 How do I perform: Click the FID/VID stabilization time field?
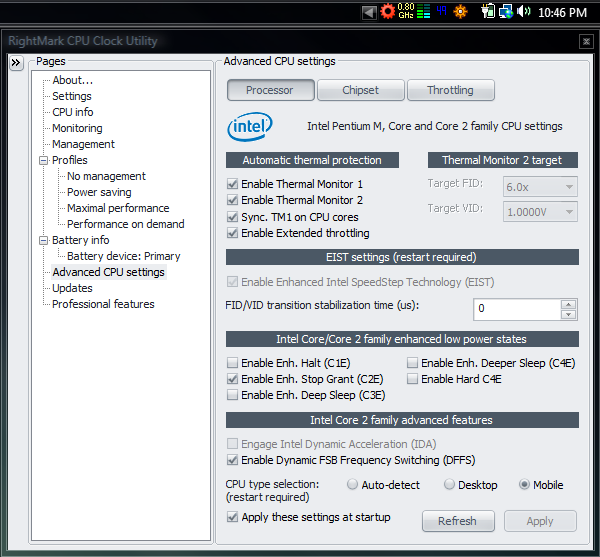(x=517, y=309)
